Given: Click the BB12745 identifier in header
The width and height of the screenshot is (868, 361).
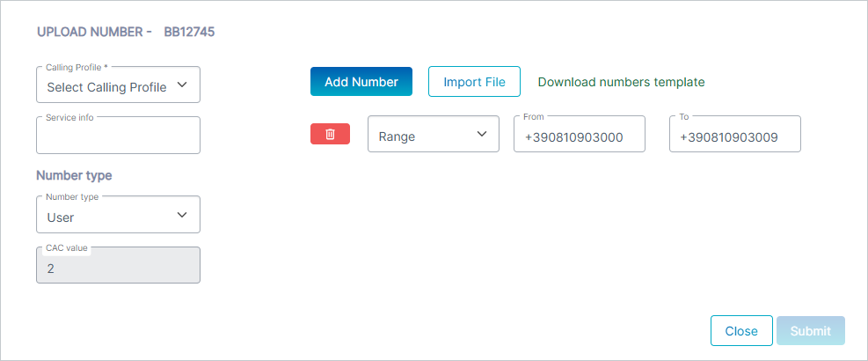Looking at the screenshot, I should point(189,33).
